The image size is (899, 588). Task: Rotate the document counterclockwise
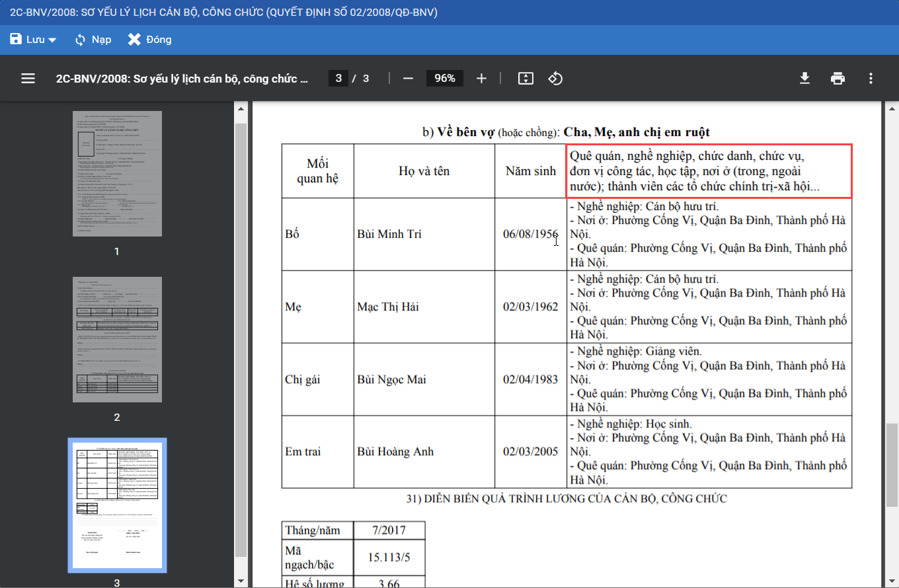(555, 79)
